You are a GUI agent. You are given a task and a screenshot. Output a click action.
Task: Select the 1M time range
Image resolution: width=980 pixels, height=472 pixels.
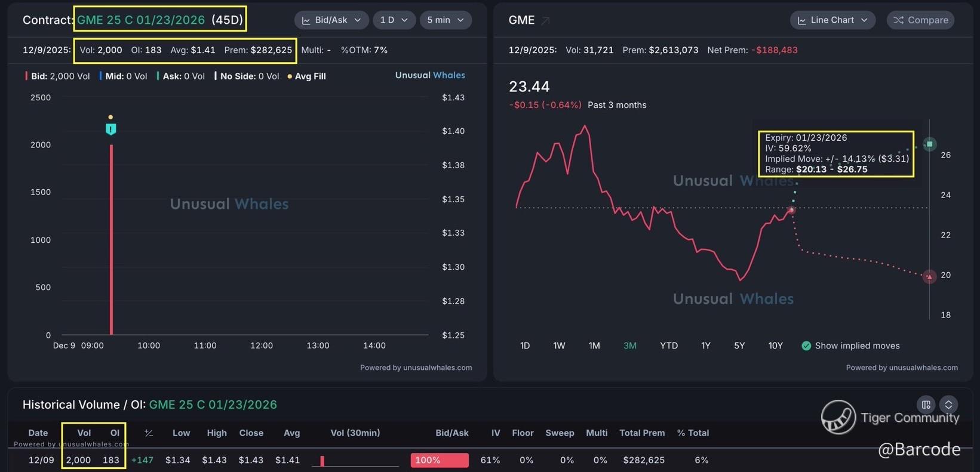(594, 346)
